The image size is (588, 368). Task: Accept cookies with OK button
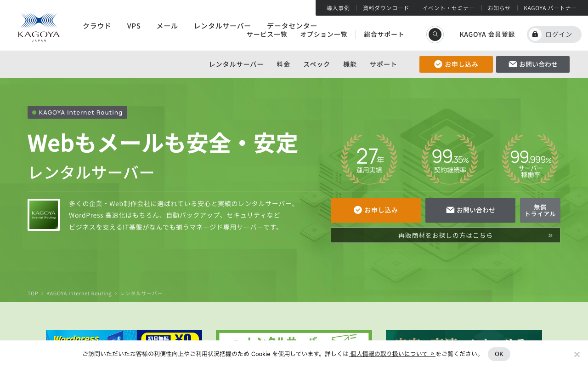(x=499, y=354)
